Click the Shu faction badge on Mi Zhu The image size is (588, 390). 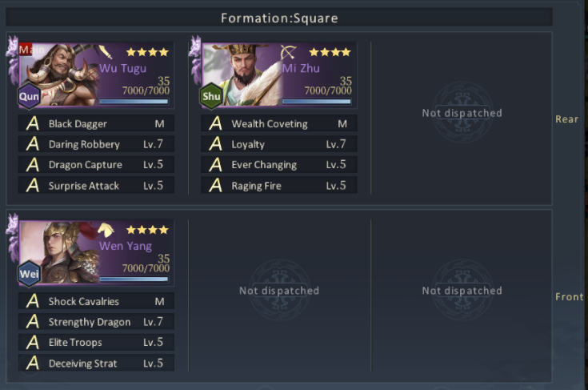211,96
